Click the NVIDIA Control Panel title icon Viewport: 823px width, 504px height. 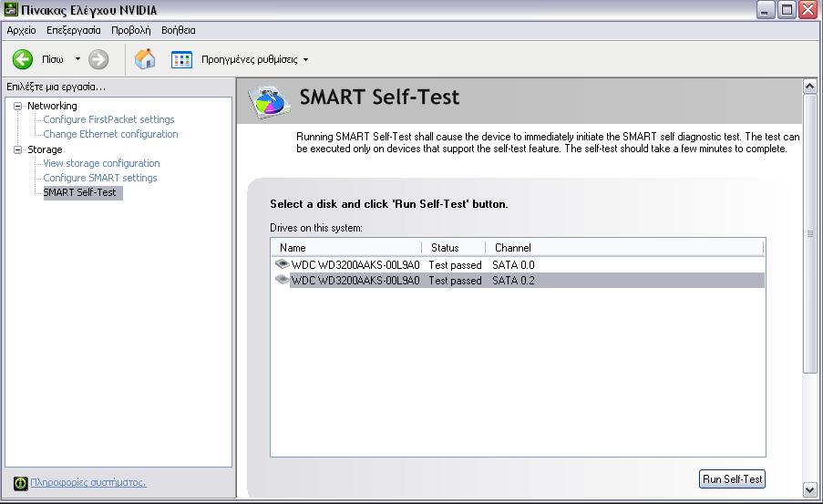click(x=11, y=9)
